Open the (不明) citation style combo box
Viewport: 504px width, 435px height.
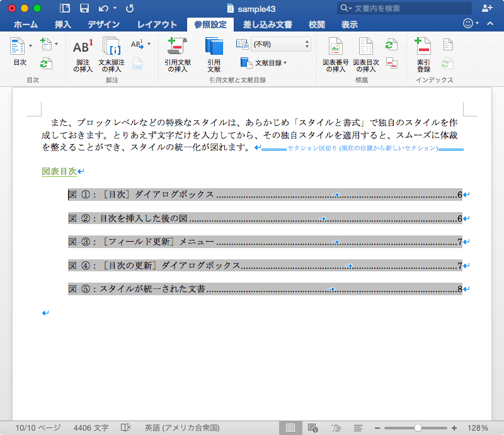(281, 44)
